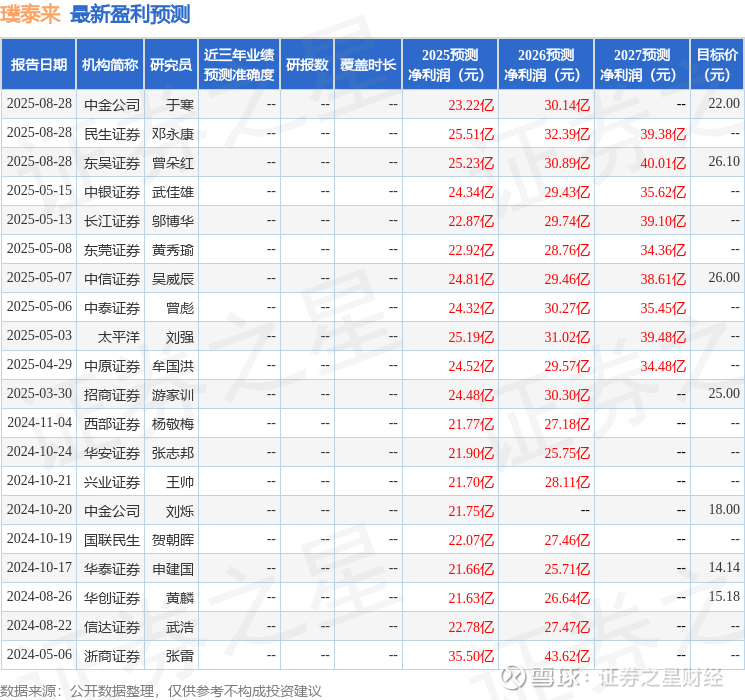
Task: Click report date 2024-11-04
Action: 39,422
